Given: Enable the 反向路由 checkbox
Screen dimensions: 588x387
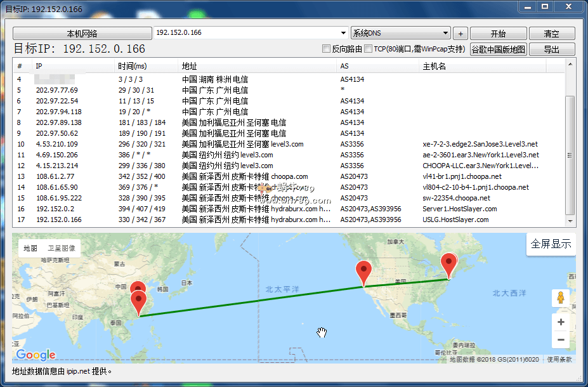Looking at the screenshot, I should point(327,49).
